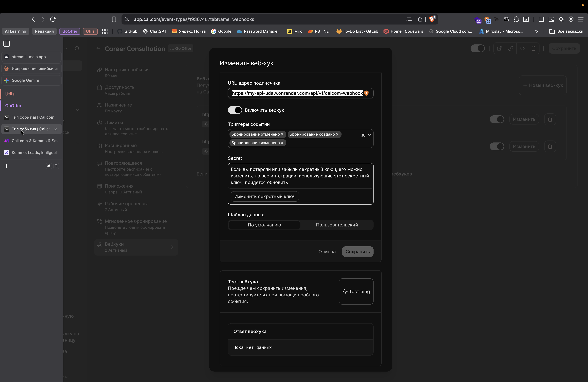Click the browser reload page icon
This screenshot has height=382, width=588.
coord(53,19)
